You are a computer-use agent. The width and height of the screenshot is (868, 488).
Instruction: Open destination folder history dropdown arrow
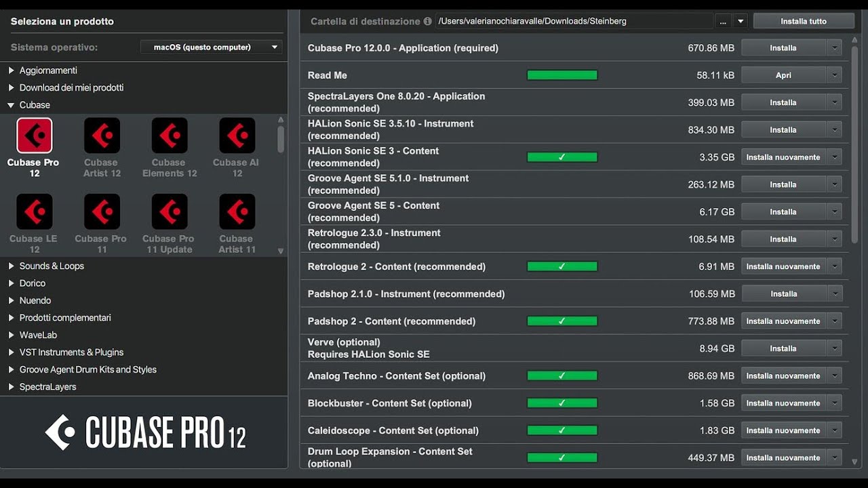pos(741,22)
